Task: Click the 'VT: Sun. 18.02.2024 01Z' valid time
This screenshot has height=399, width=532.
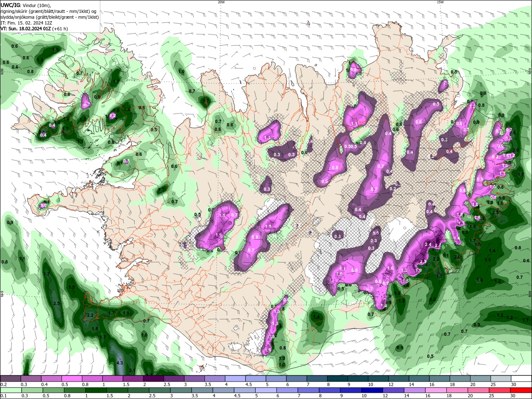Action: tap(25, 29)
